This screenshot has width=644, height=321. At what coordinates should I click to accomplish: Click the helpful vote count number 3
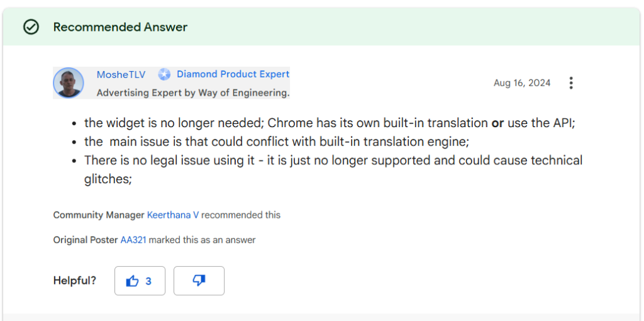point(148,281)
